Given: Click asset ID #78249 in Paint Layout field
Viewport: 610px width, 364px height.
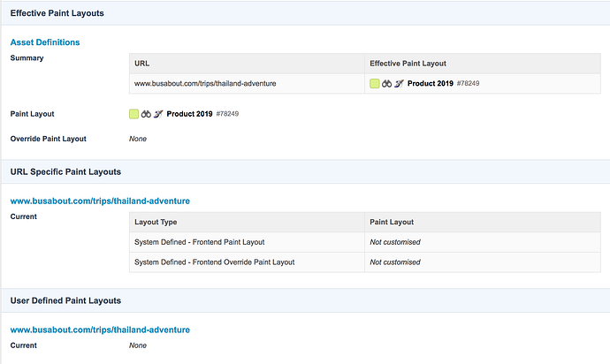Looking at the screenshot, I should pos(227,114).
